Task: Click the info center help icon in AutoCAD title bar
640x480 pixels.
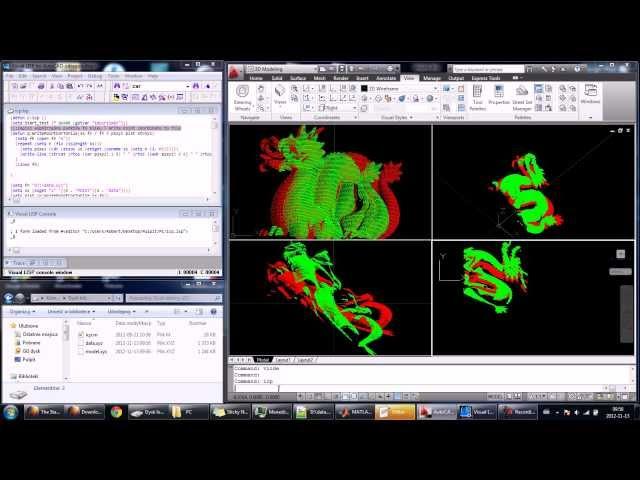Action: (577, 69)
